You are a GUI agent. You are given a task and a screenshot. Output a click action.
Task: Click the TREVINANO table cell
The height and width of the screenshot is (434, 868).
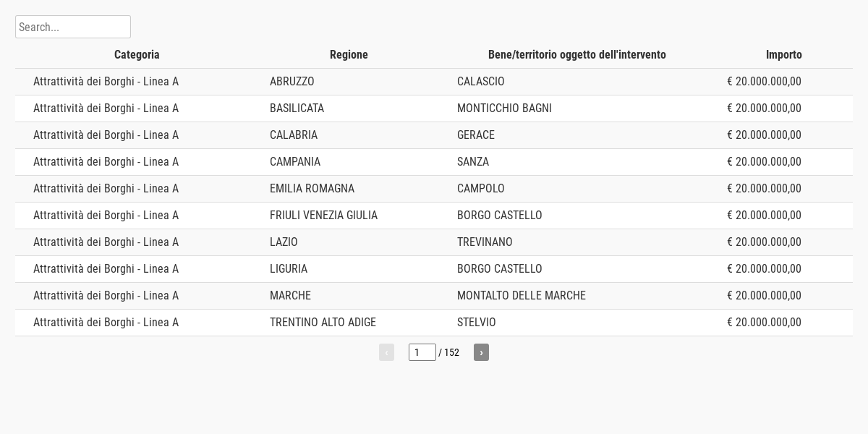click(x=485, y=242)
